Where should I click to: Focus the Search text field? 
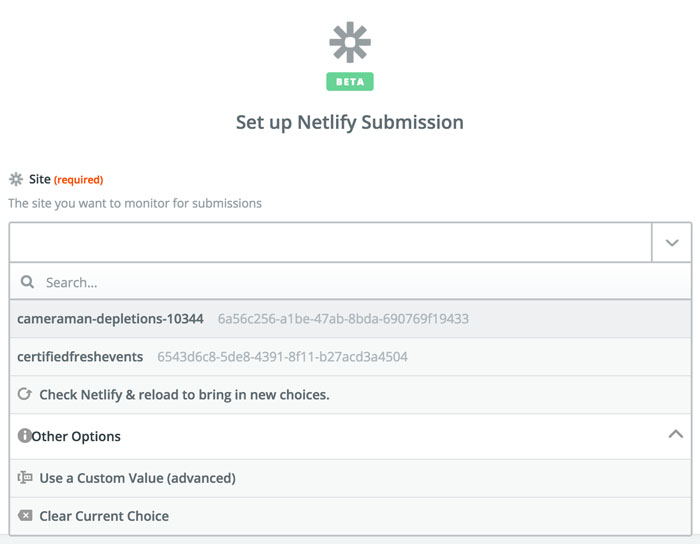coord(350,283)
